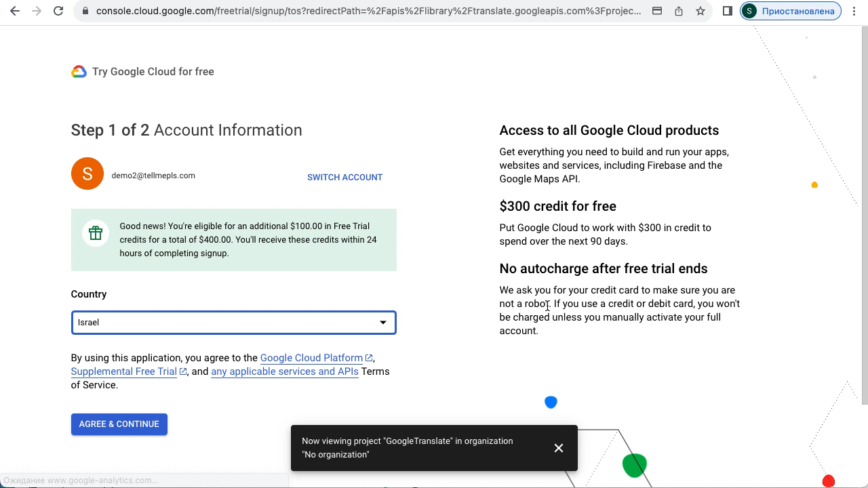This screenshot has height=488, width=868.
Task: Open the Country dropdown showing Israel
Action: click(224, 323)
